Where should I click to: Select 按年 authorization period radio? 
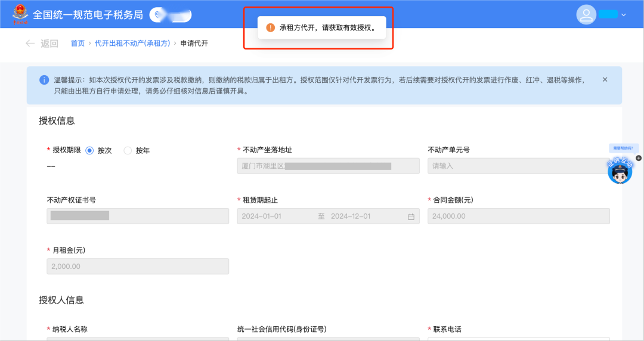[x=128, y=150]
